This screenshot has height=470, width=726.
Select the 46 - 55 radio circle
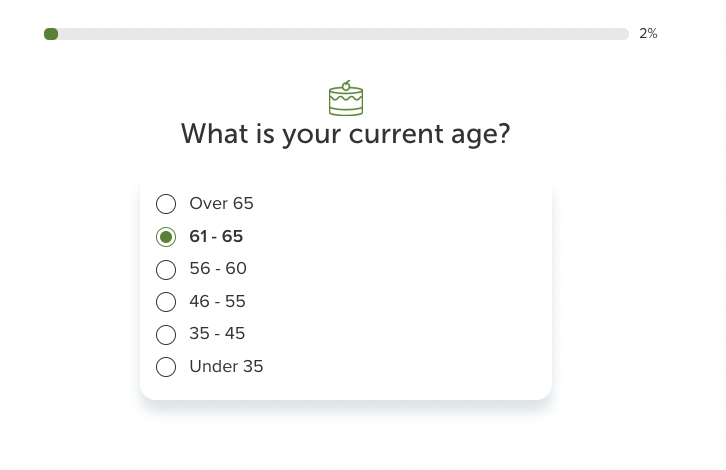pos(166,302)
